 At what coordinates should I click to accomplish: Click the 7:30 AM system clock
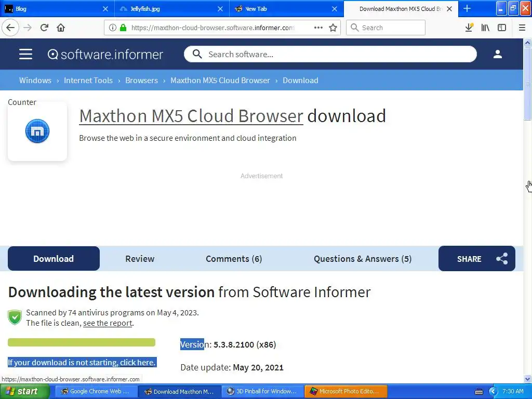513,392
